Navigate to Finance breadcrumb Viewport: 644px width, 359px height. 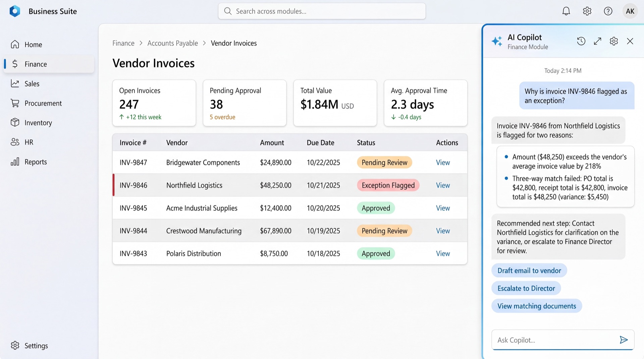tap(123, 43)
